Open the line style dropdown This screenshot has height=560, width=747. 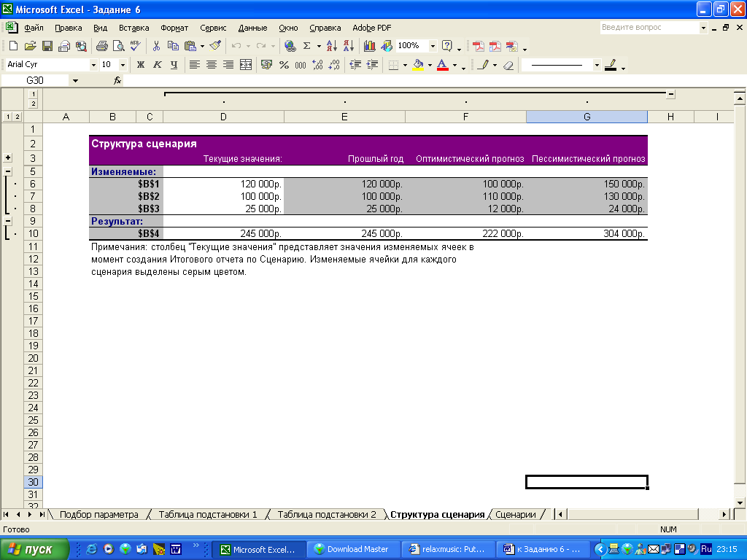tap(597, 65)
